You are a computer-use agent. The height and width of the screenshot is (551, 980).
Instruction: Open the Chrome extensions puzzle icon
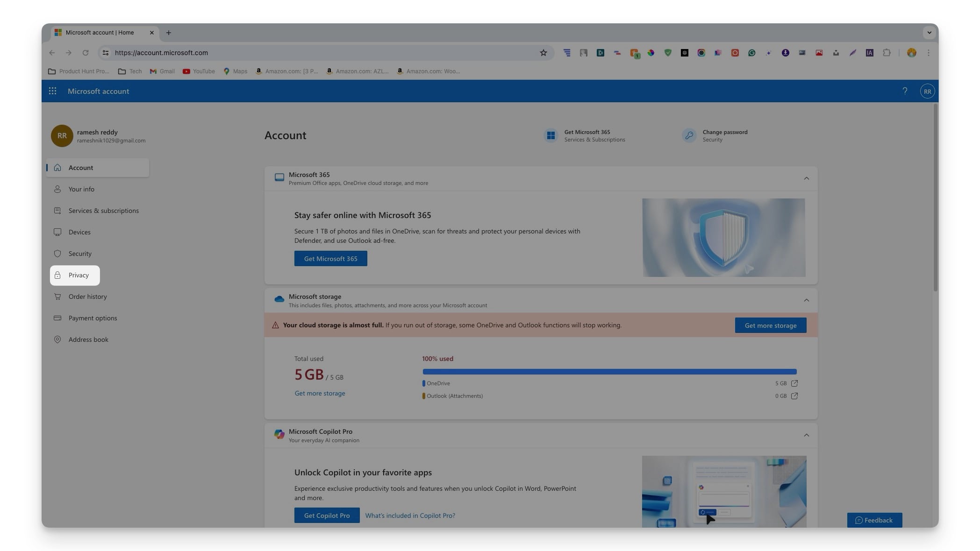coord(887,53)
